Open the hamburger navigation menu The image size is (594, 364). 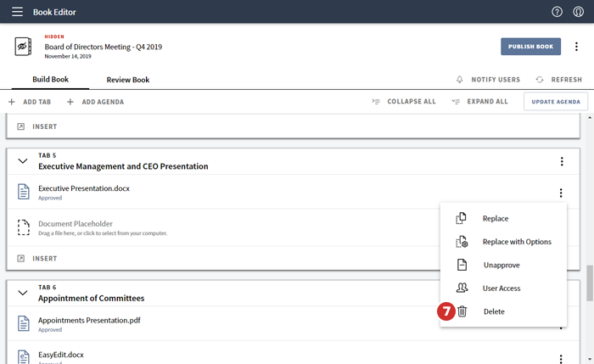17,12
